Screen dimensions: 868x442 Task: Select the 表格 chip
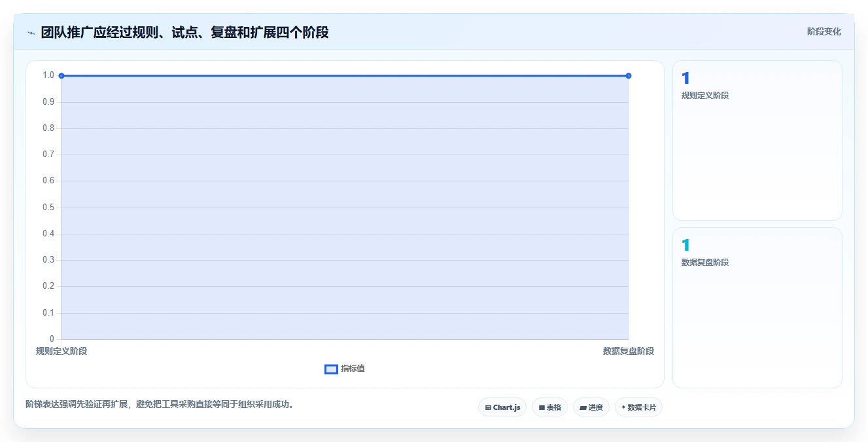(549, 407)
